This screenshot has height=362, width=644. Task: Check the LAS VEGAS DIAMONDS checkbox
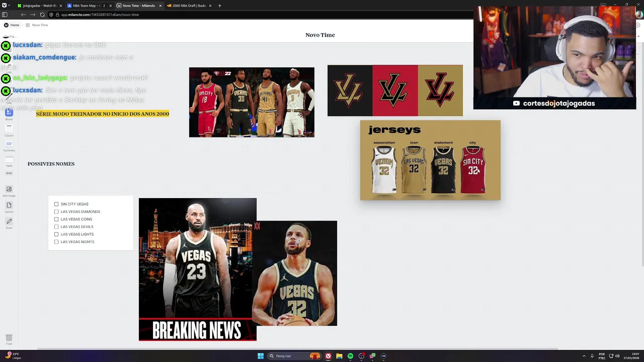click(56, 212)
